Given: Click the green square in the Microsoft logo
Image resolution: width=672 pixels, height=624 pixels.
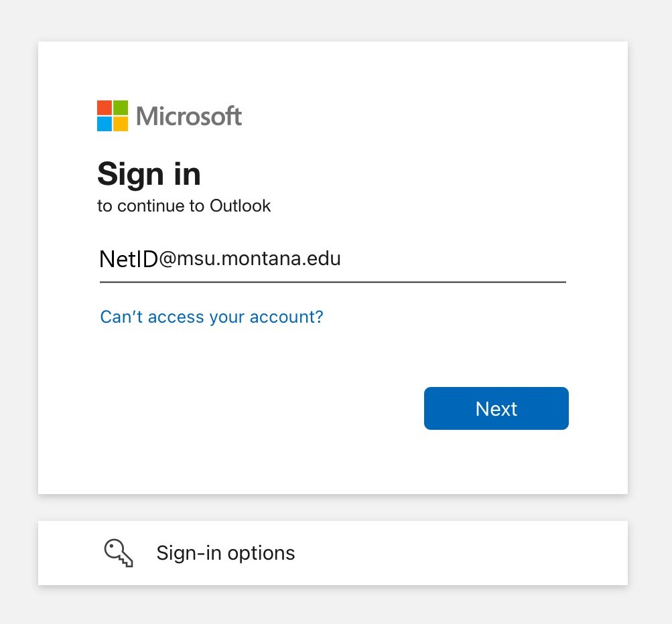Looking at the screenshot, I should [x=121, y=108].
